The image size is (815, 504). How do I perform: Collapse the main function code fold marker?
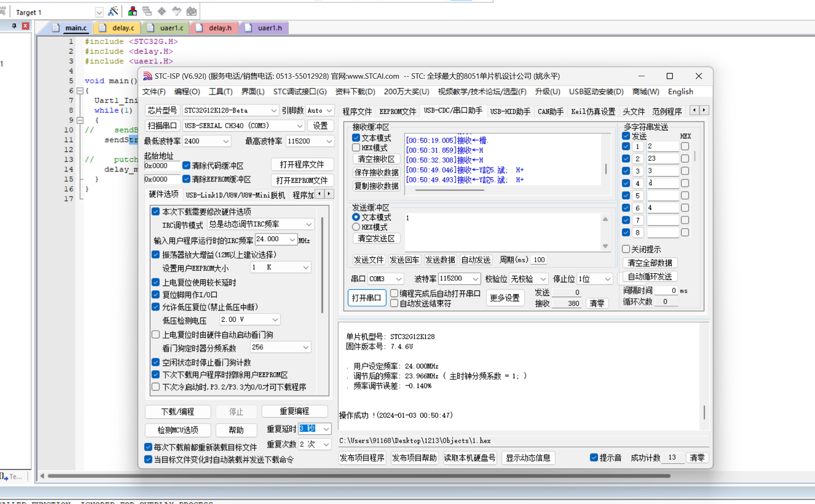(80, 91)
